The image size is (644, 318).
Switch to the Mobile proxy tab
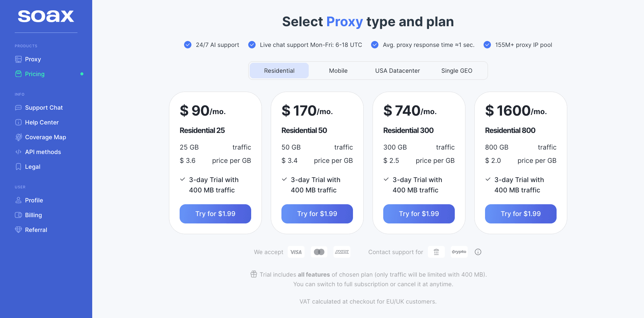click(338, 71)
